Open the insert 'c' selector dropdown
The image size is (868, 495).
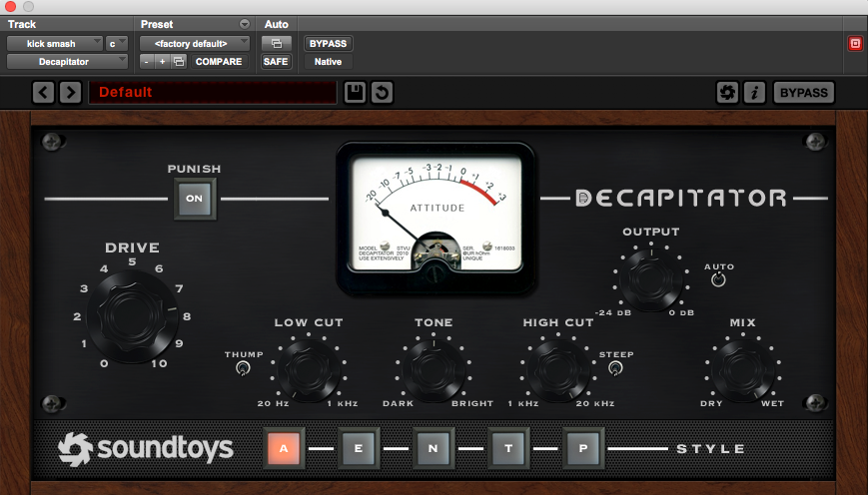pos(117,44)
